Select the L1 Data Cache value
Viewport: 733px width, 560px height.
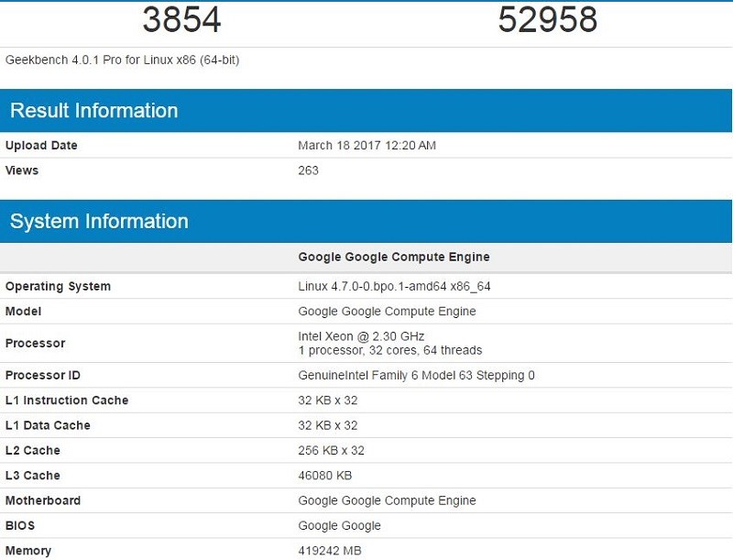328,425
